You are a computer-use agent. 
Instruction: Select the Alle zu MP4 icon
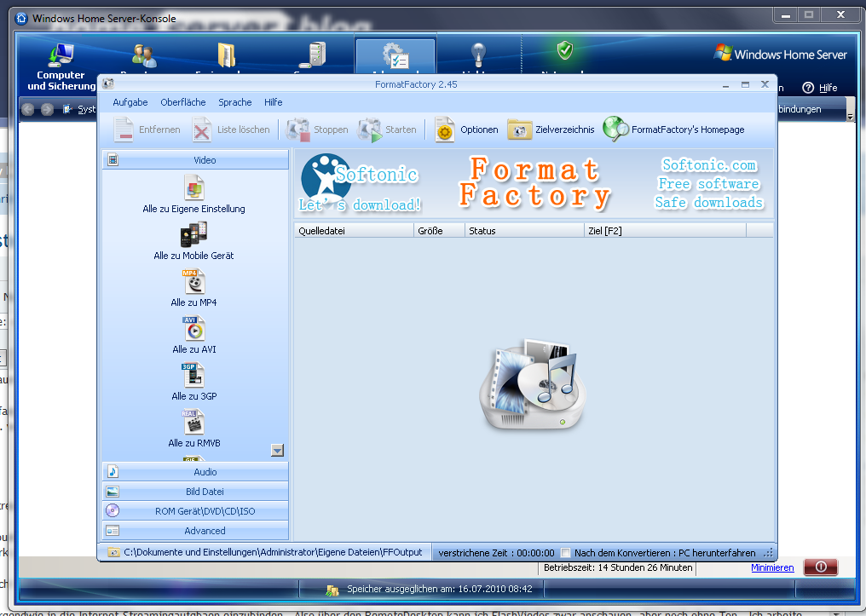[193, 281]
